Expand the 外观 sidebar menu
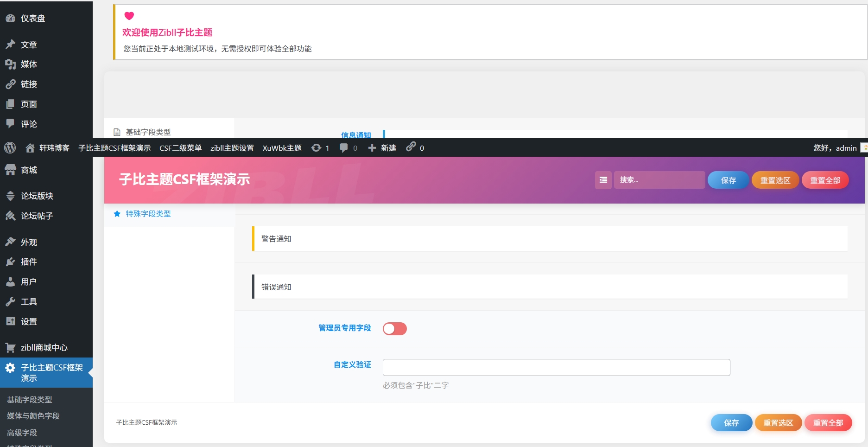Image resolution: width=868 pixels, height=447 pixels. click(29, 242)
